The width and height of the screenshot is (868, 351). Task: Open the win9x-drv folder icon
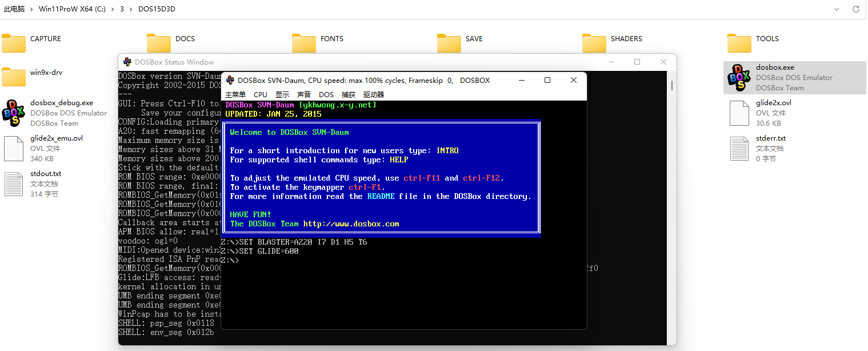click(14, 77)
